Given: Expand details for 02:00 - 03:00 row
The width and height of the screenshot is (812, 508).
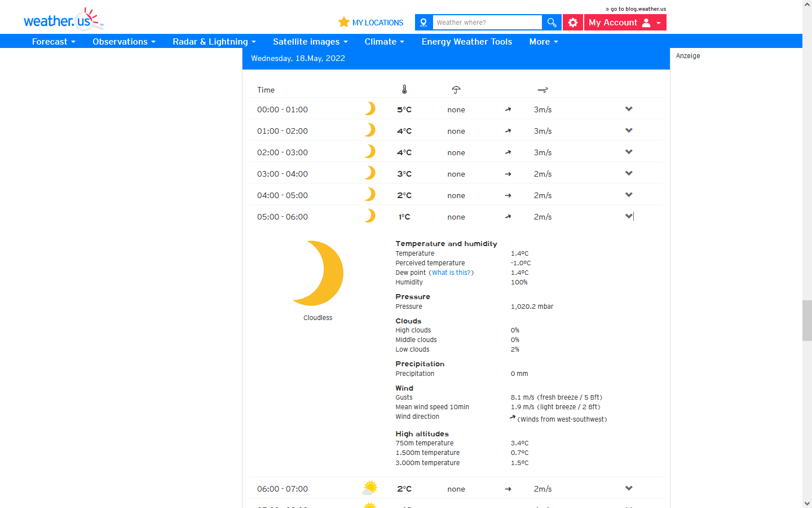Looking at the screenshot, I should 629,152.
